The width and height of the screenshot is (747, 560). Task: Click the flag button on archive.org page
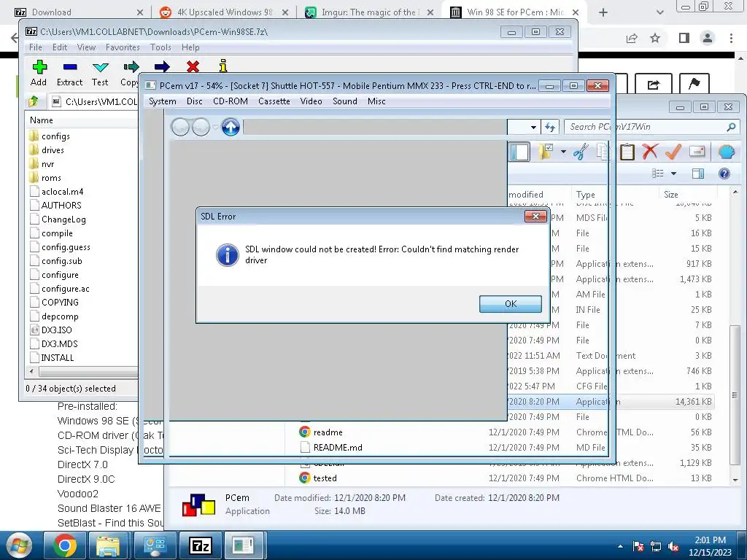click(694, 85)
